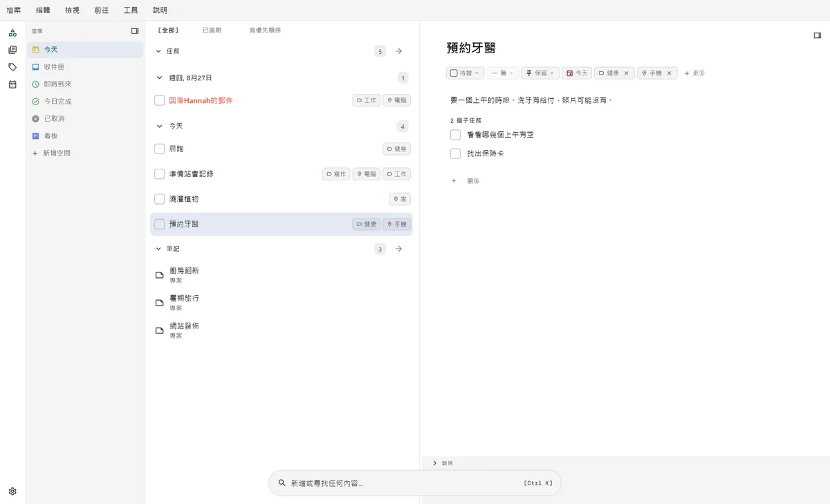Click the 新增或尋找任何內容 search field
This screenshot has height=504, width=830.
[415, 483]
